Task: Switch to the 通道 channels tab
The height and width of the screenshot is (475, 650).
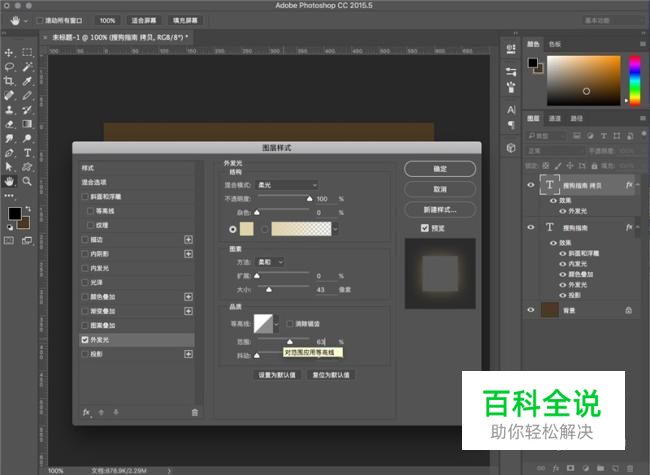Action: [555, 119]
